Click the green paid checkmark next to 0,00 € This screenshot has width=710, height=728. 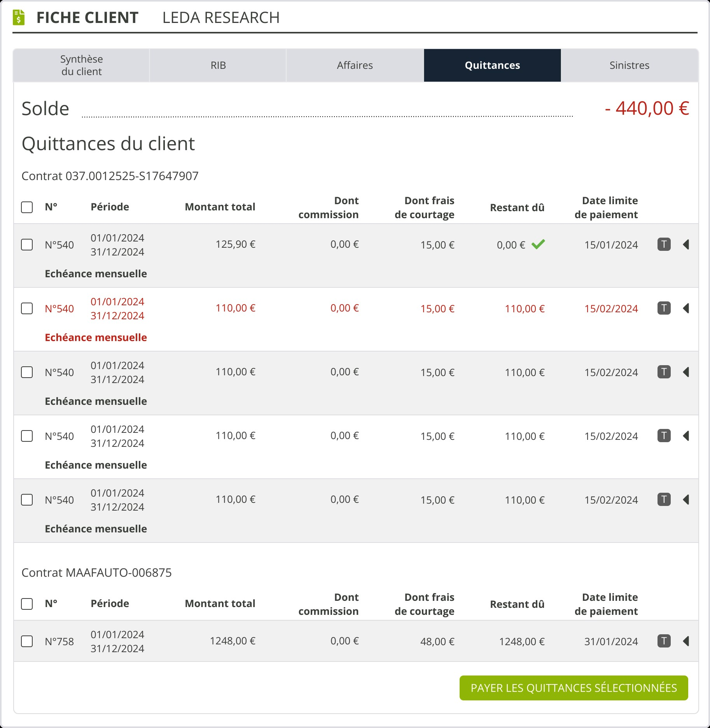538,245
